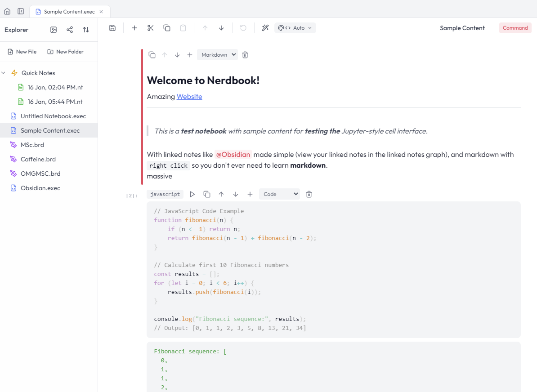The height and width of the screenshot is (392, 537).
Task: Add a cell below the code cell
Action: [250, 194]
